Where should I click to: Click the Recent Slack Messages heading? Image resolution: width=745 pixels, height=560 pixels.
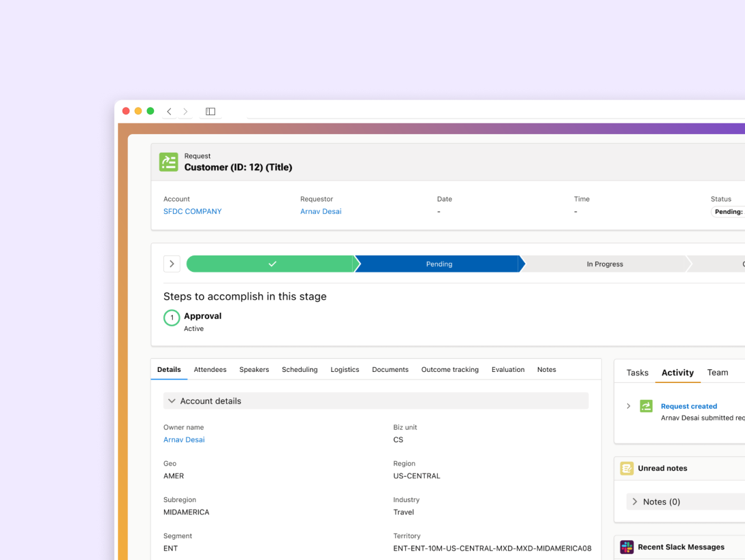(681, 547)
